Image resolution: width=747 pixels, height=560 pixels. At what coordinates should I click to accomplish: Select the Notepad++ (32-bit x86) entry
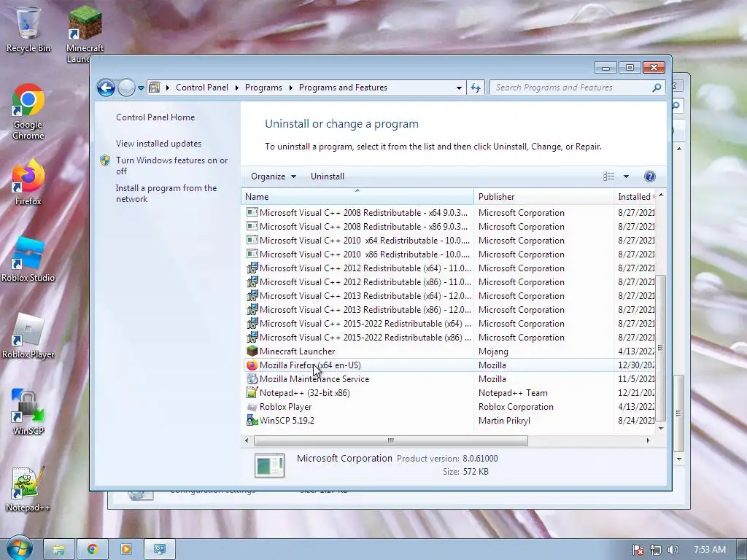450,392
